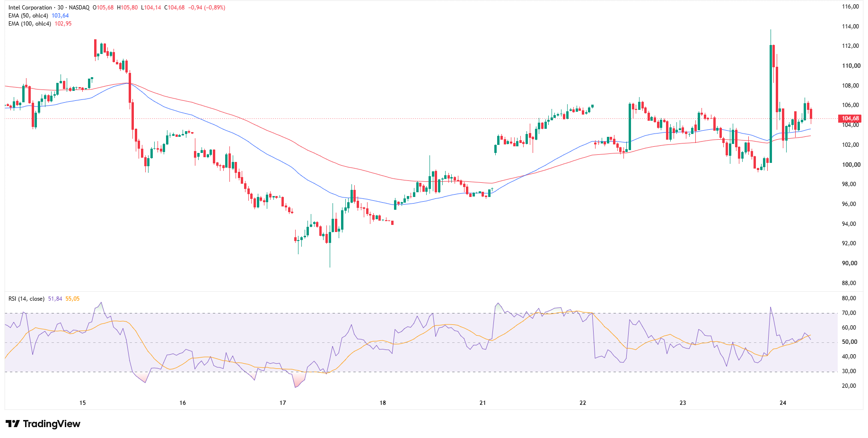Click the 112,00 price scale label
Image resolution: width=868 pixels, height=438 pixels.
(850, 46)
